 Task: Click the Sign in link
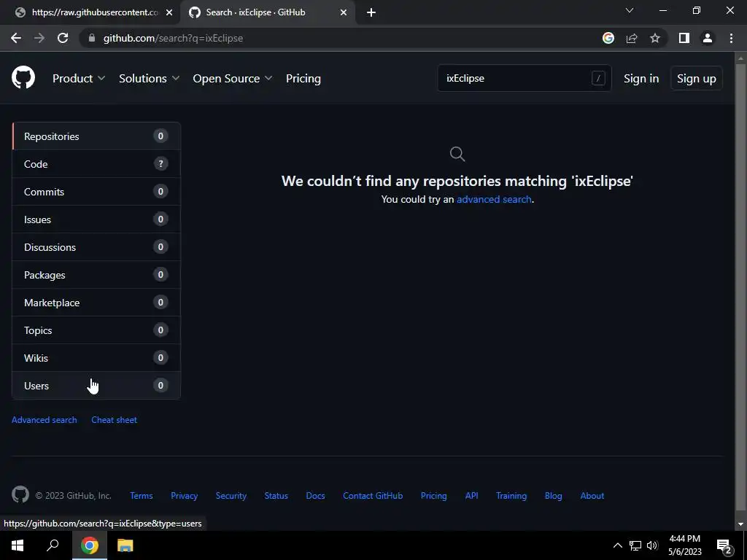pyautogui.click(x=641, y=78)
